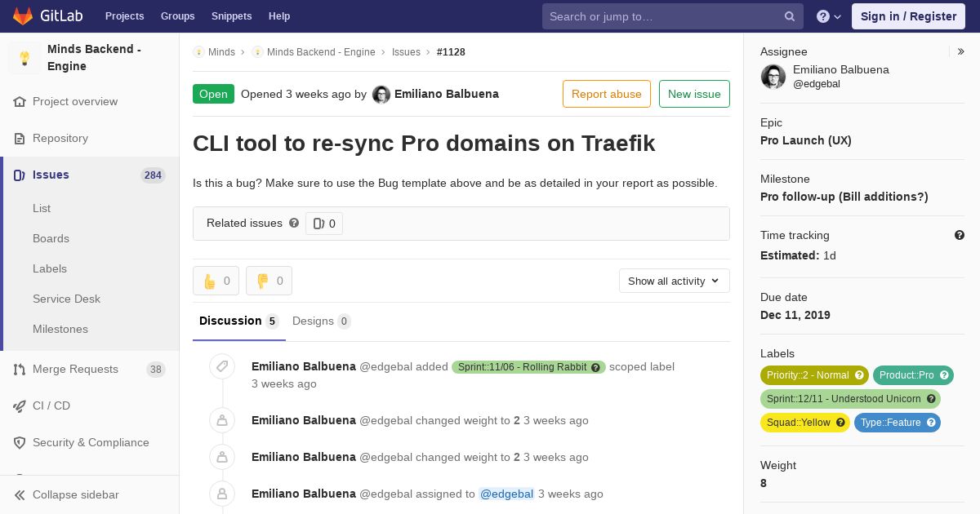Open Emiliano Balbuena's assignee avatar
This screenshot has width=980, height=514.
tap(773, 77)
